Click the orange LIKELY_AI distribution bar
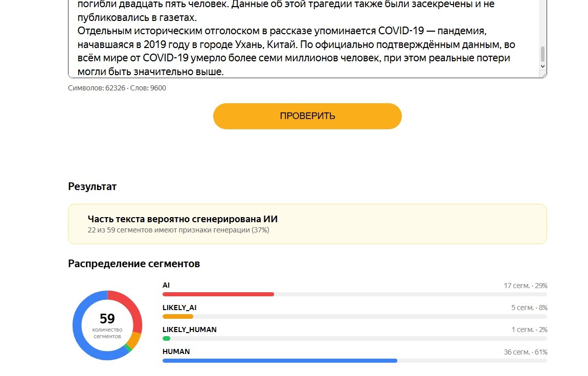Image resolution: width=588 pixels, height=376 pixels. [178, 316]
